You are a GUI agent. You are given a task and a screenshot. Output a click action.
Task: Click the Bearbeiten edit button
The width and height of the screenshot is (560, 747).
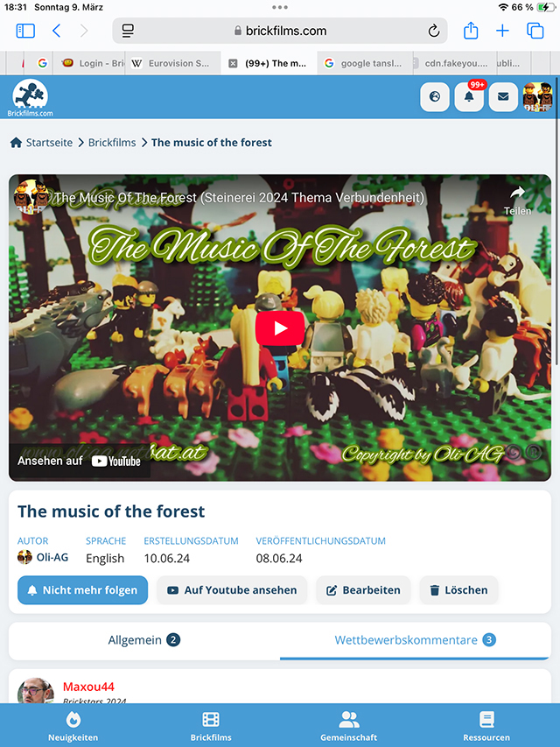(363, 589)
